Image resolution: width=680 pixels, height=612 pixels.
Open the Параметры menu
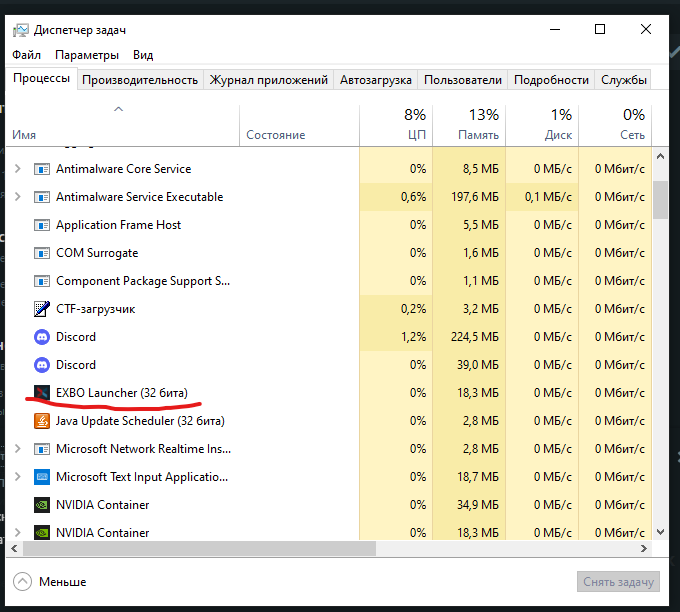[87, 55]
